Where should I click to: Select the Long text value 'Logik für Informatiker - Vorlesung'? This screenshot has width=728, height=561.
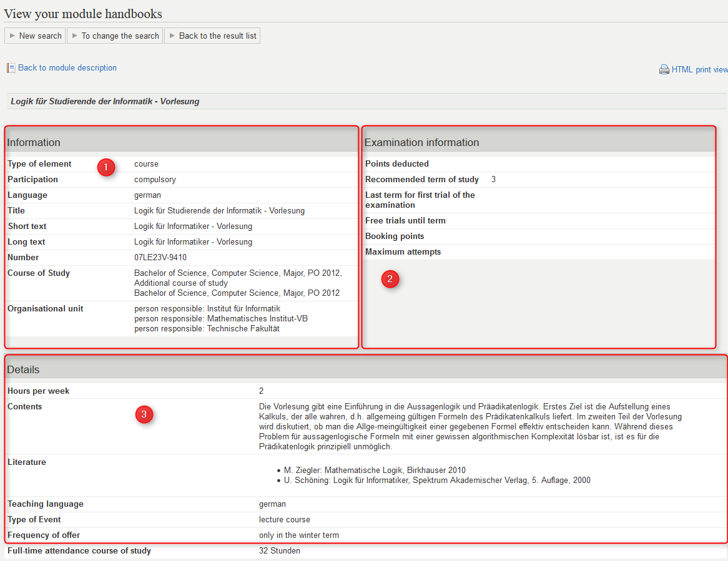click(x=193, y=241)
